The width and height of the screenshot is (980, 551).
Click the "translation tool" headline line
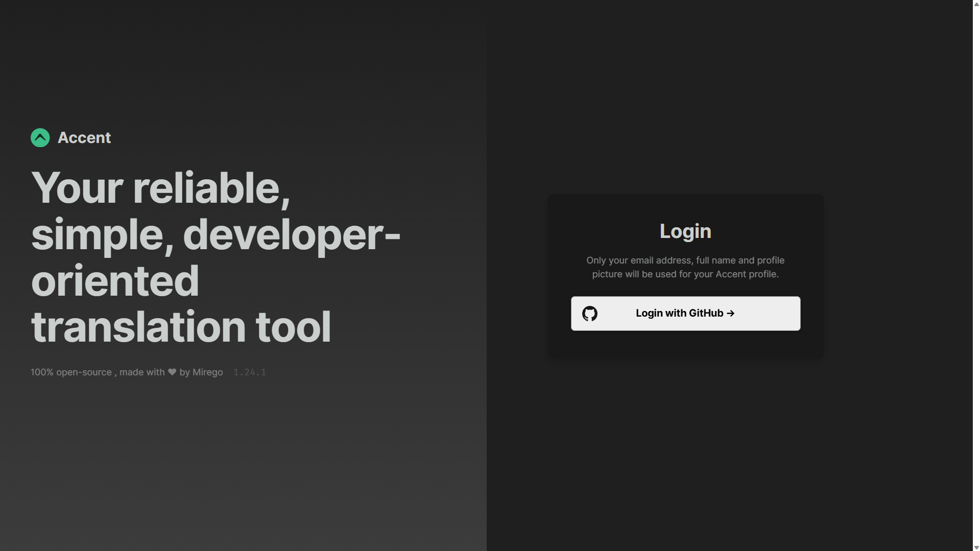click(181, 327)
